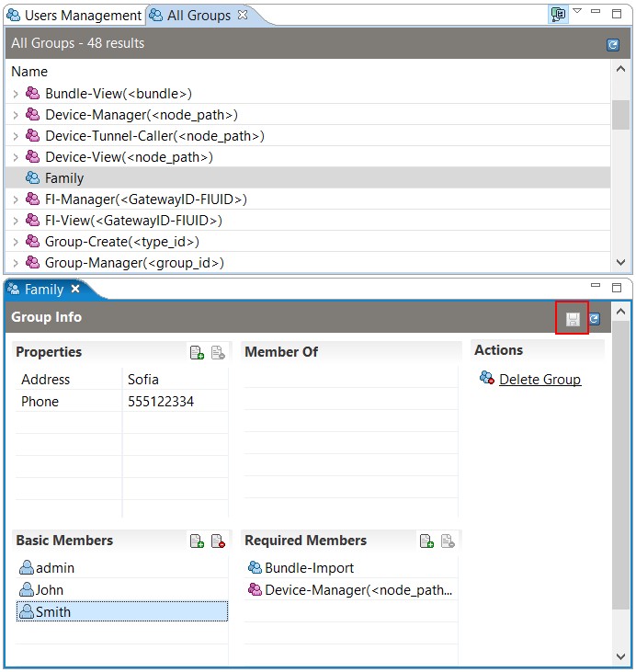Click the All Groups list scrollbar thumb
The width and height of the screenshot is (636, 672).
coord(620,115)
